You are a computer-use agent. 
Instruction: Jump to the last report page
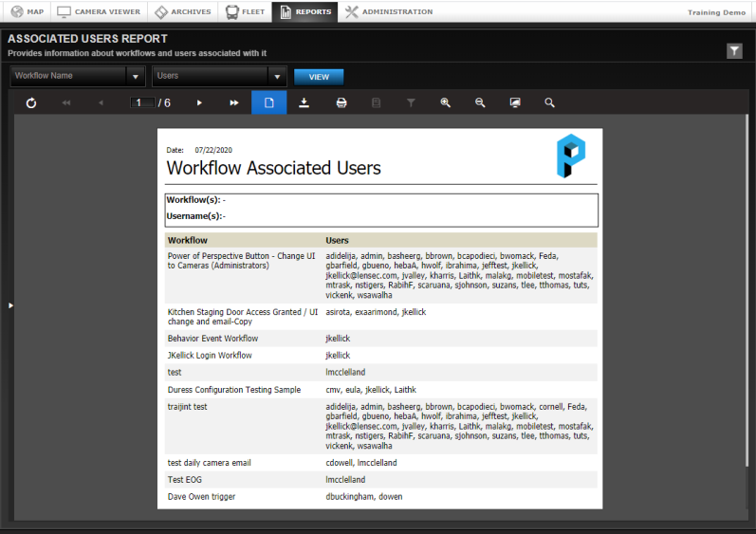[234, 102]
